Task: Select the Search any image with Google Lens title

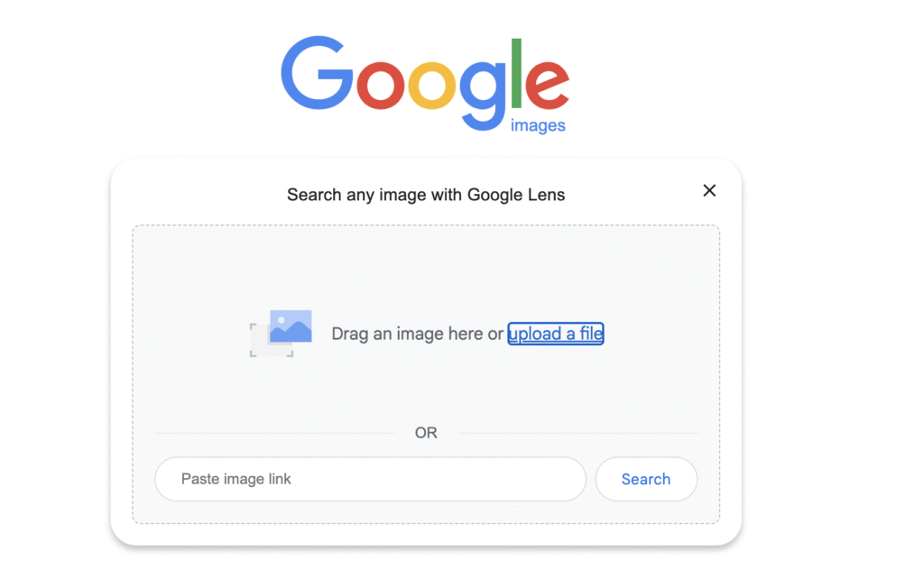Action: [426, 195]
